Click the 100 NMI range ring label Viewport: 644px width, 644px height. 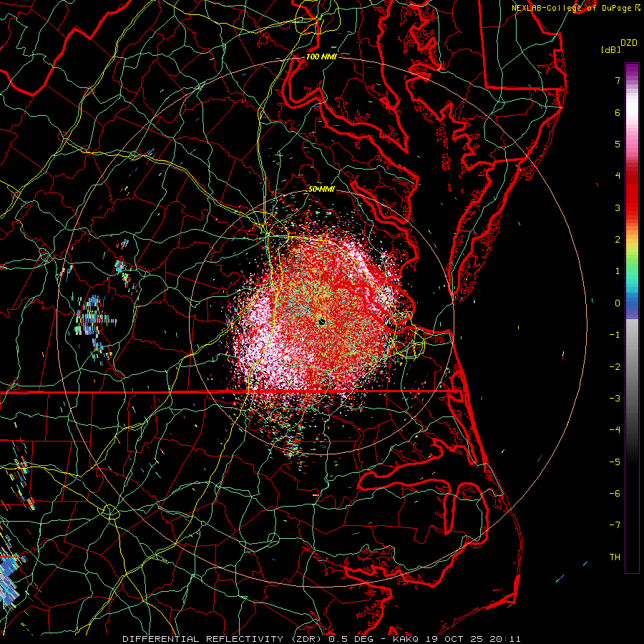click(x=321, y=57)
